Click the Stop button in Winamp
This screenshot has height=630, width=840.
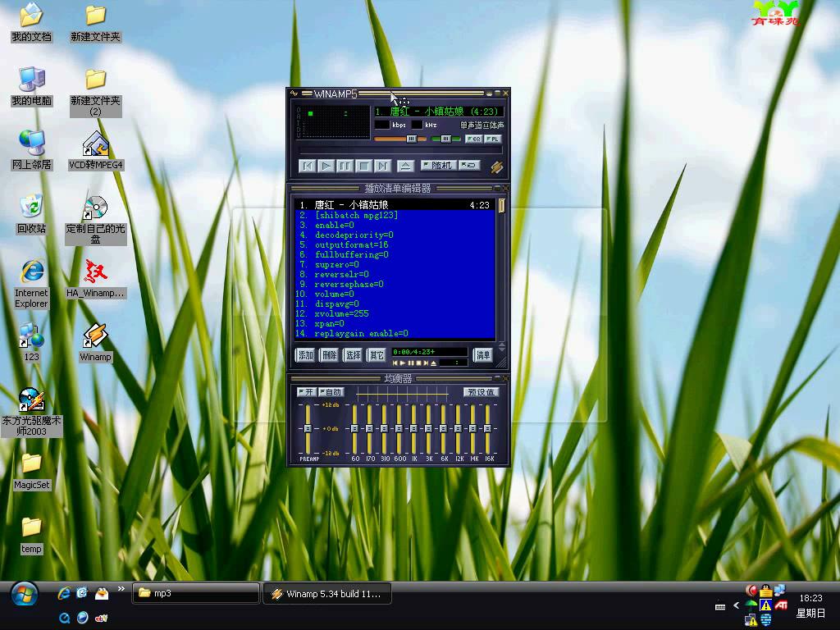pyautogui.click(x=363, y=166)
